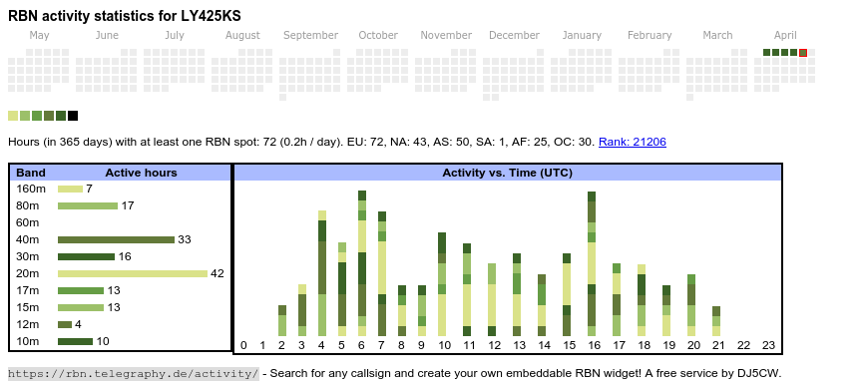Select the 160m band label

(31, 189)
